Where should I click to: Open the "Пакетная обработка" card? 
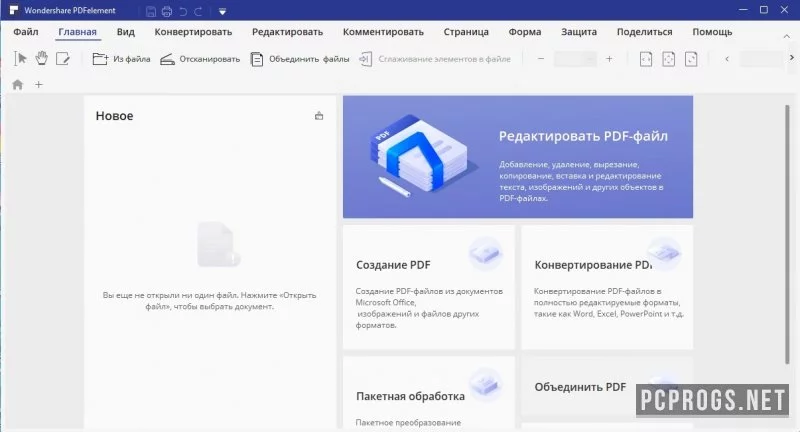tap(429, 392)
